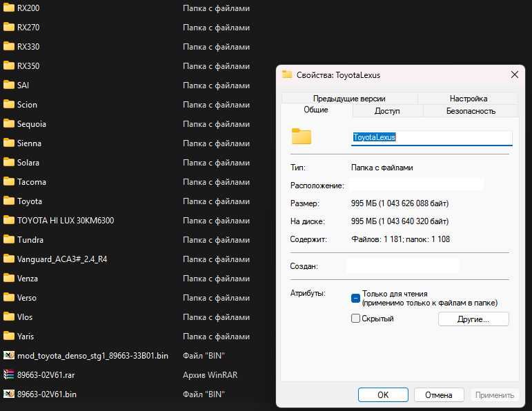532x411 pixels.
Task: Select the file name 89663-02V61.rar
Action: [x=46, y=374]
